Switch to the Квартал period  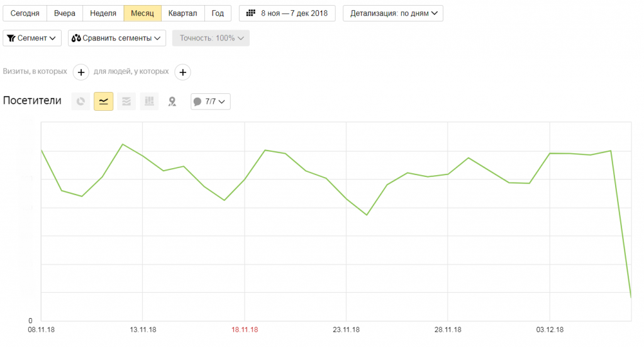(x=183, y=13)
